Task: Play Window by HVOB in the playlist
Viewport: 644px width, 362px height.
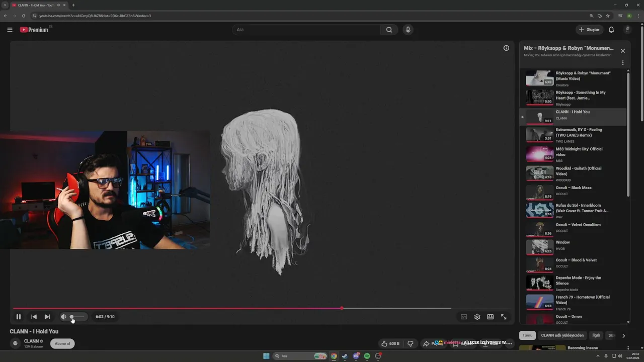Action: click(x=573, y=247)
